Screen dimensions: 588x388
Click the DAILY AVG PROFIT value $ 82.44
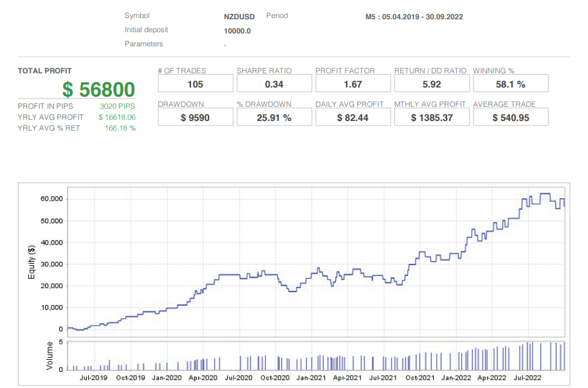tap(353, 116)
